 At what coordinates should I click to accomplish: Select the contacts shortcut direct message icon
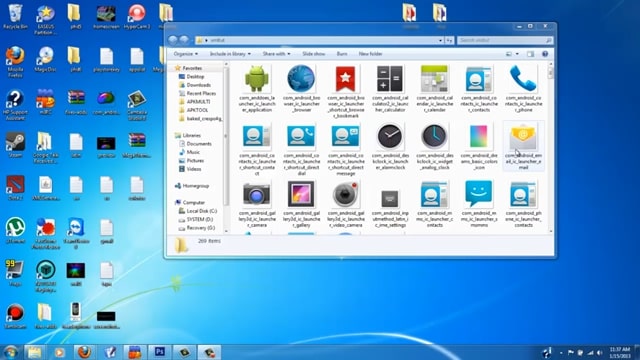click(345, 136)
